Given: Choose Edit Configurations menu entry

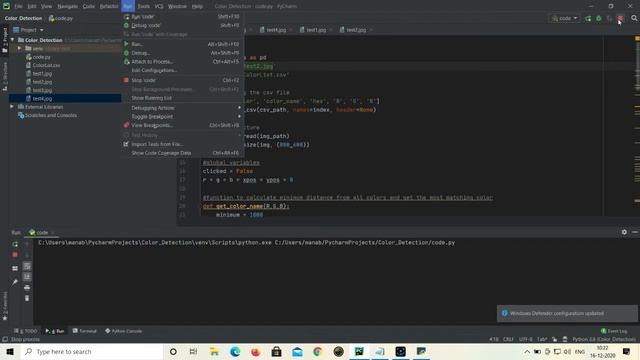Looking at the screenshot, I should tap(182, 70).
